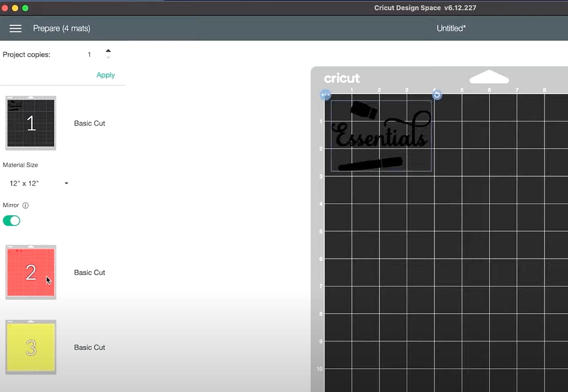Click the Prepare (4 mats) title
Viewport: 568px width, 392px height.
tap(61, 28)
